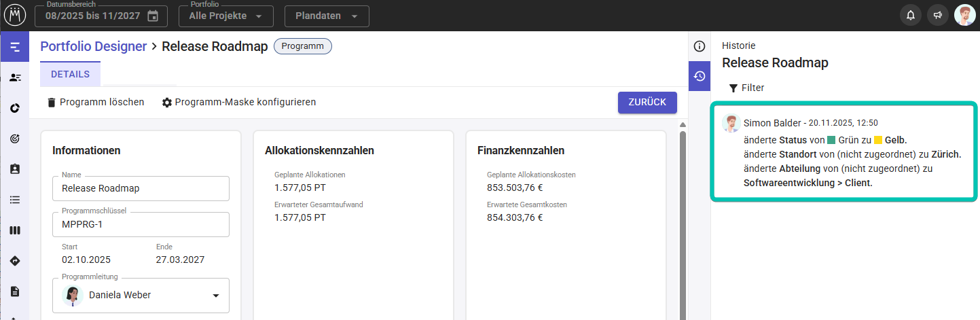Viewport: 980px width, 320px height.
Task: Click the Name field containing Release Roadmap
Action: click(x=141, y=189)
